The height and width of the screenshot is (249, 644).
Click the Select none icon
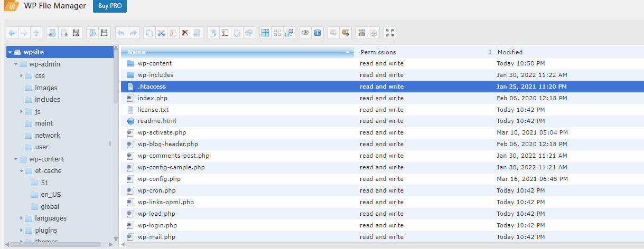tap(277, 33)
